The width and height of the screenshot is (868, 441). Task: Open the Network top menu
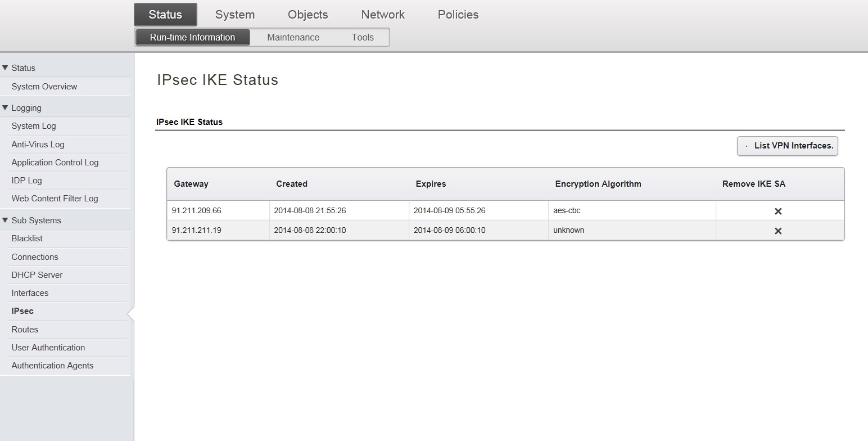coord(383,15)
